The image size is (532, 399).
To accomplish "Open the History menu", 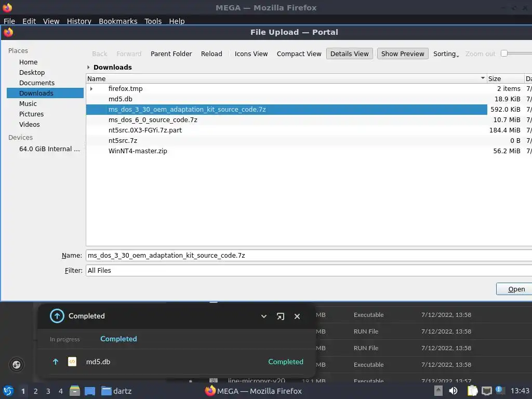I will pos(79,21).
